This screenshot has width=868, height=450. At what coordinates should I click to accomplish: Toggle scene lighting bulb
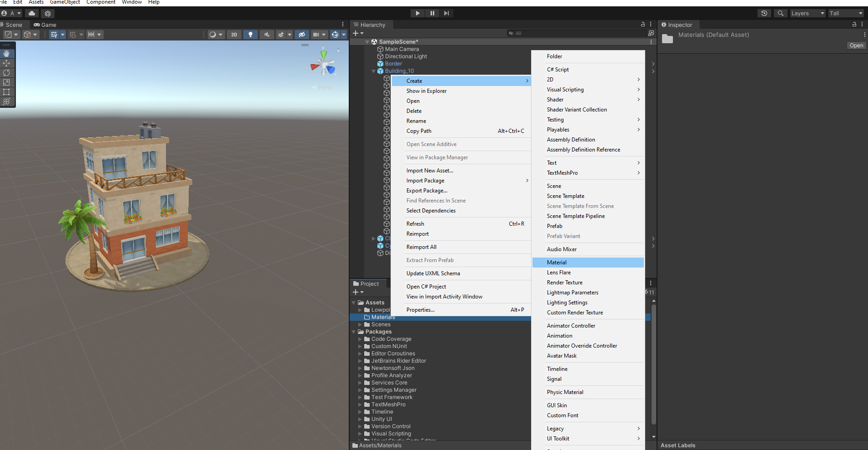pyautogui.click(x=250, y=35)
